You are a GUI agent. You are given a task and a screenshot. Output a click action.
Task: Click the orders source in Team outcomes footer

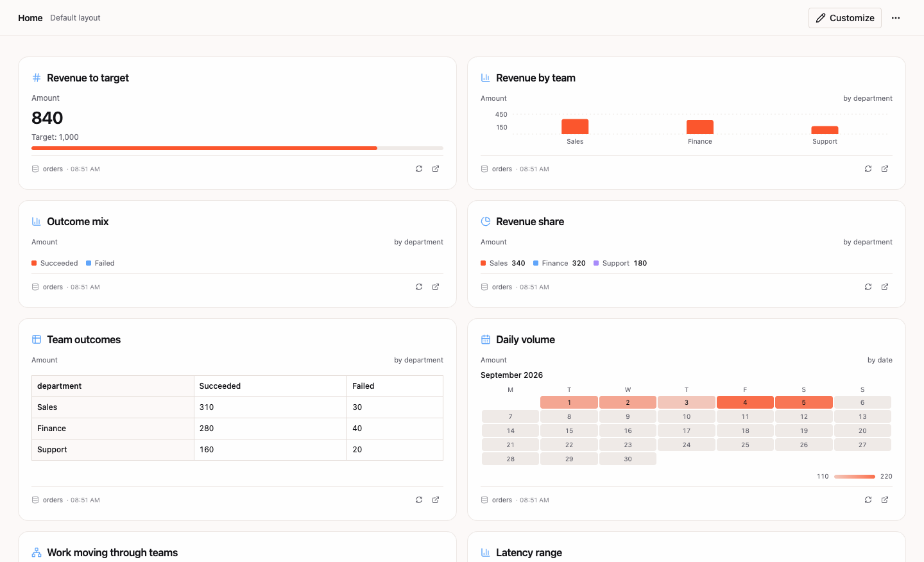53,500
